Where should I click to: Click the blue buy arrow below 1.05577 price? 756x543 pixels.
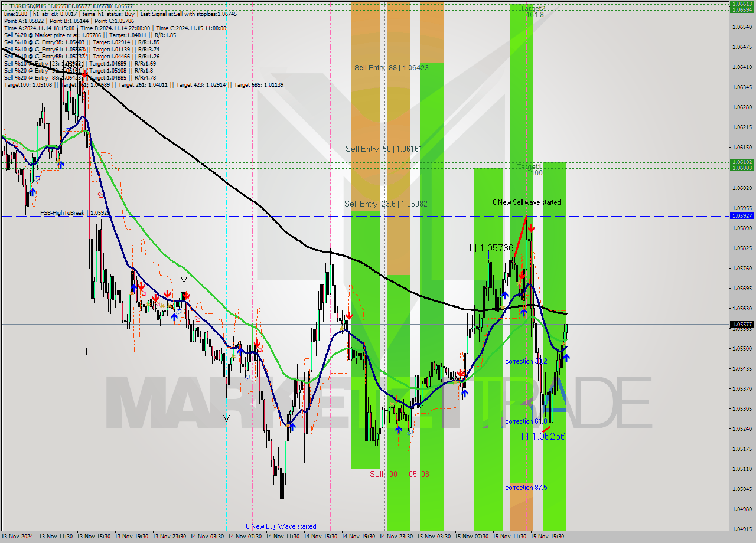[566, 358]
